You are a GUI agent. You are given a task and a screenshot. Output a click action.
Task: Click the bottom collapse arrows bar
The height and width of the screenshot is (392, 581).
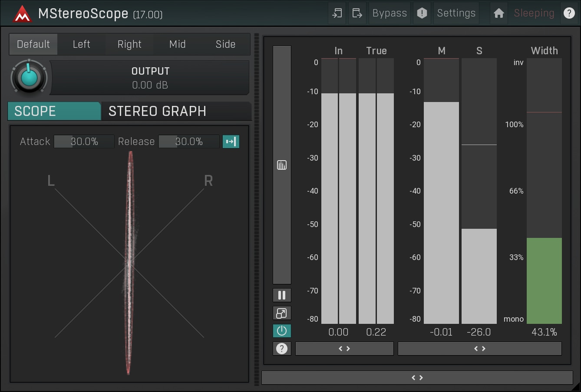(417, 378)
